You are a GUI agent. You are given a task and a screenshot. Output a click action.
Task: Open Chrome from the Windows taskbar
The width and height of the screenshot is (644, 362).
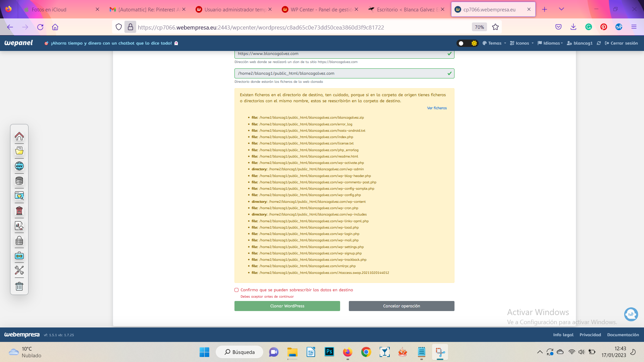(x=366, y=352)
